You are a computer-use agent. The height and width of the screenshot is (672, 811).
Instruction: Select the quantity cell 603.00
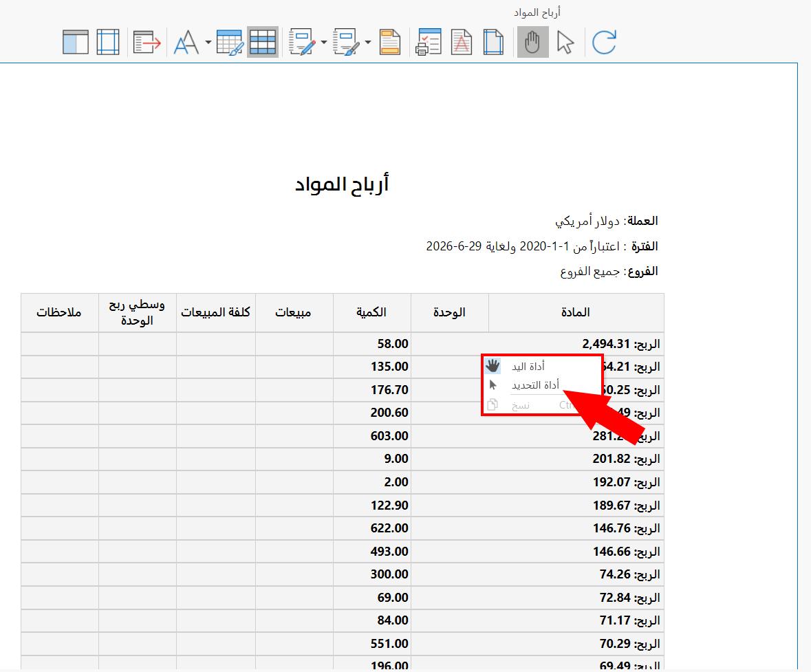(372, 436)
